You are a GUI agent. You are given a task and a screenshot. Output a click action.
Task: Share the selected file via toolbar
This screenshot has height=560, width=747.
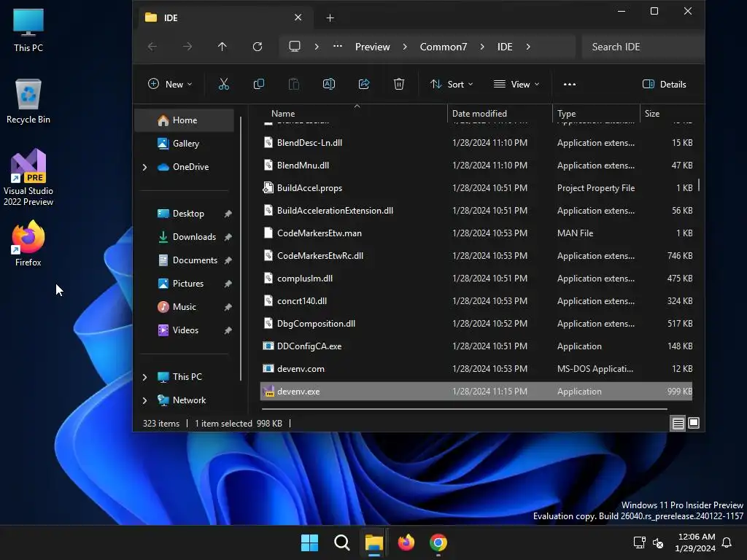(x=364, y=85)
